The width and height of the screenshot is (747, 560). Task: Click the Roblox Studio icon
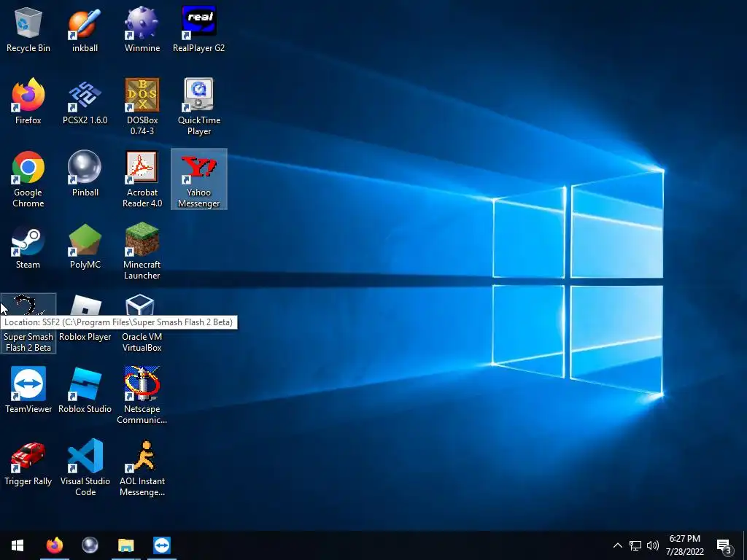85,391
